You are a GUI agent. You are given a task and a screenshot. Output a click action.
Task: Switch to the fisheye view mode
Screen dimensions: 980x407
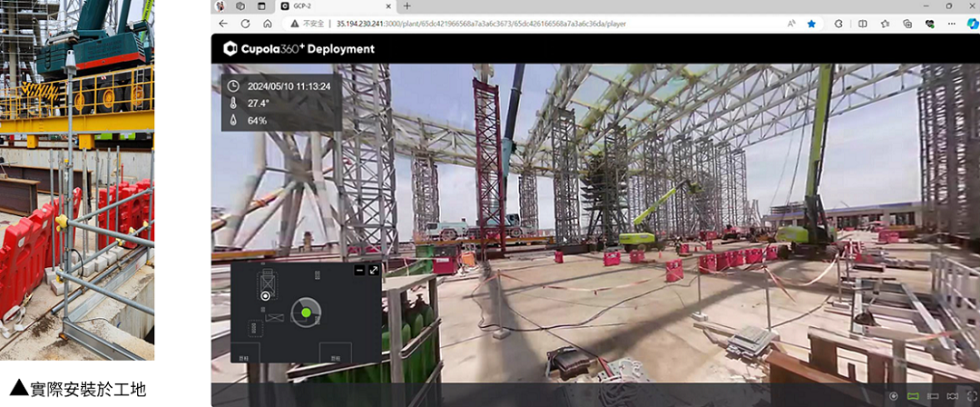(x=952, y=396)
